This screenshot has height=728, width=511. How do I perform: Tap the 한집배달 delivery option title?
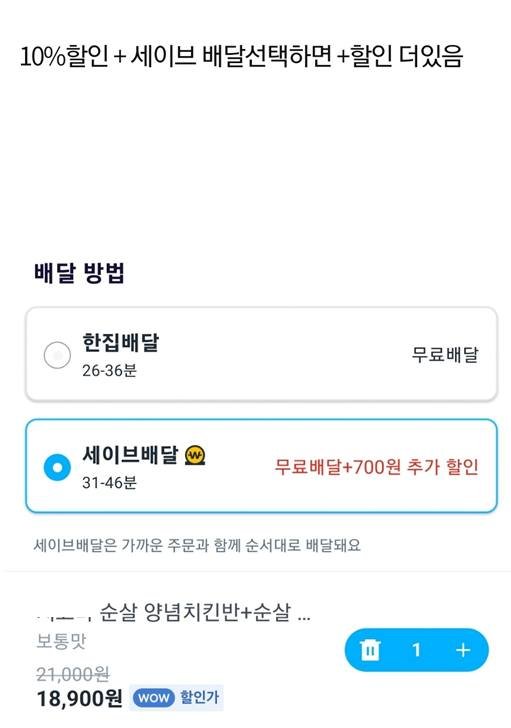pos(120,343)
